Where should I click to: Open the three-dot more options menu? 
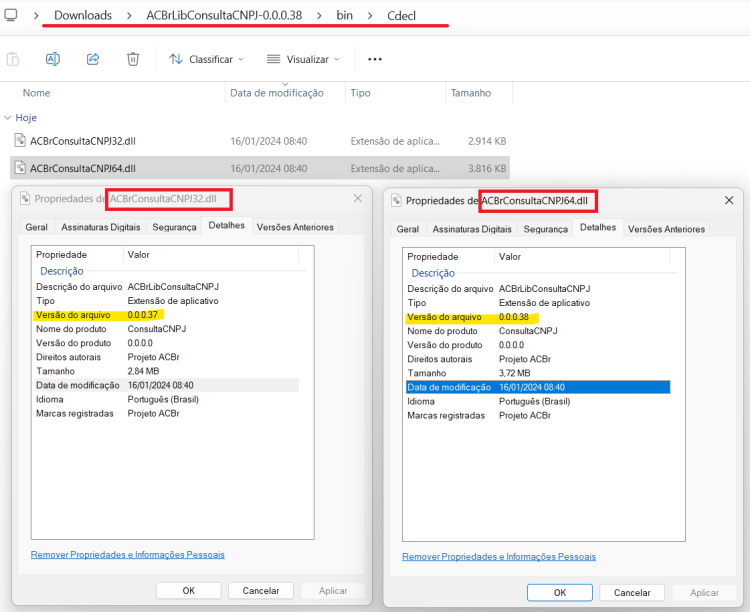point(375,59)
